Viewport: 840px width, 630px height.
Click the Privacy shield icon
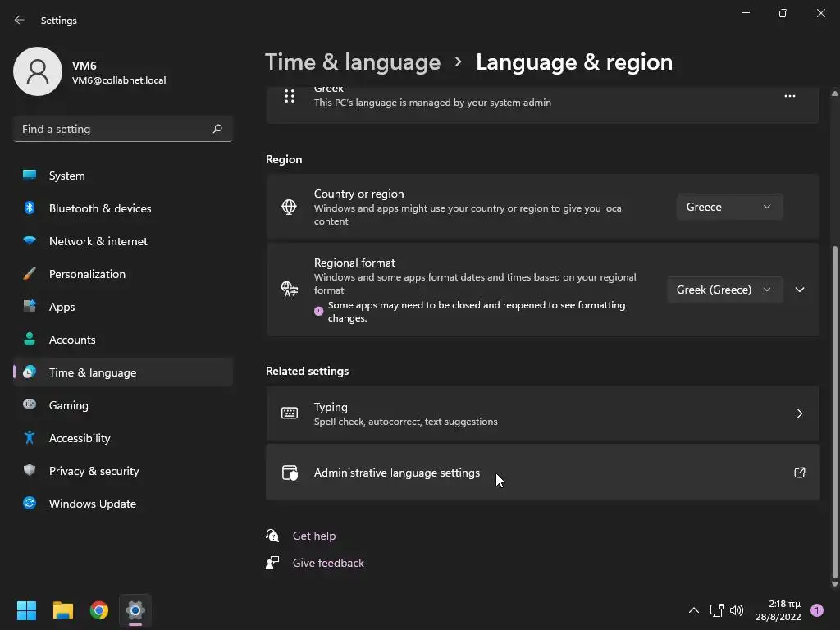point(30,470)
